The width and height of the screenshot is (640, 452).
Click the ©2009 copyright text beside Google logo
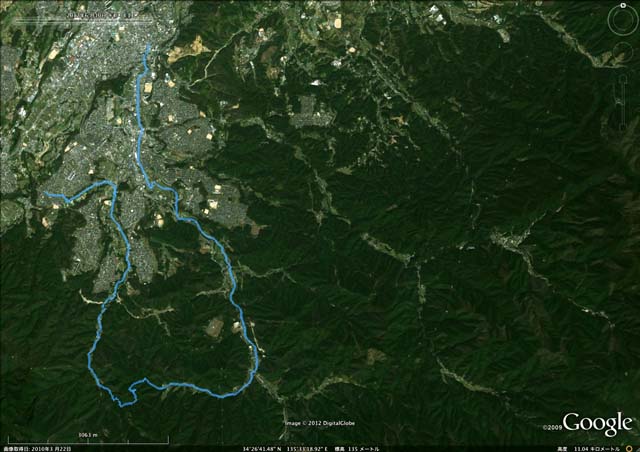[x=552, y=428]
